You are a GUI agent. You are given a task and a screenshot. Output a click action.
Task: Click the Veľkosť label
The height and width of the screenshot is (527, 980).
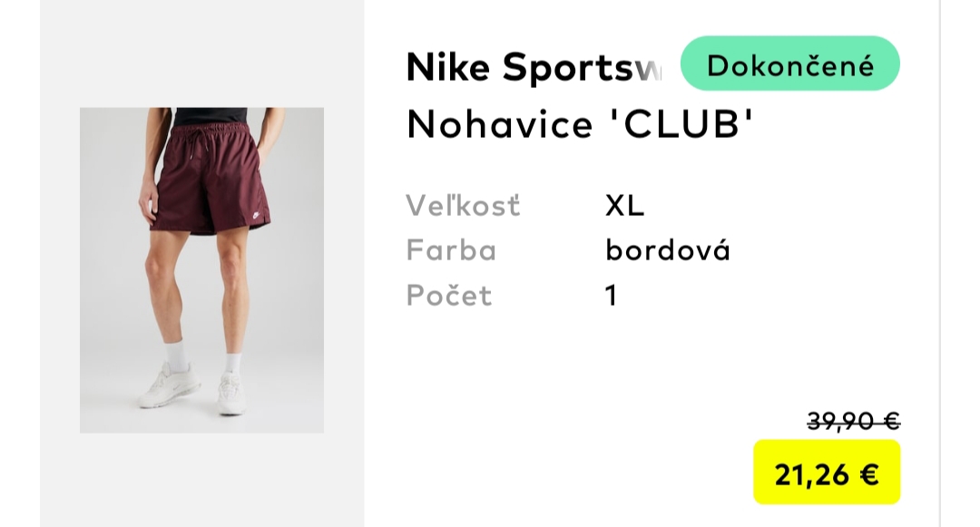463,206
